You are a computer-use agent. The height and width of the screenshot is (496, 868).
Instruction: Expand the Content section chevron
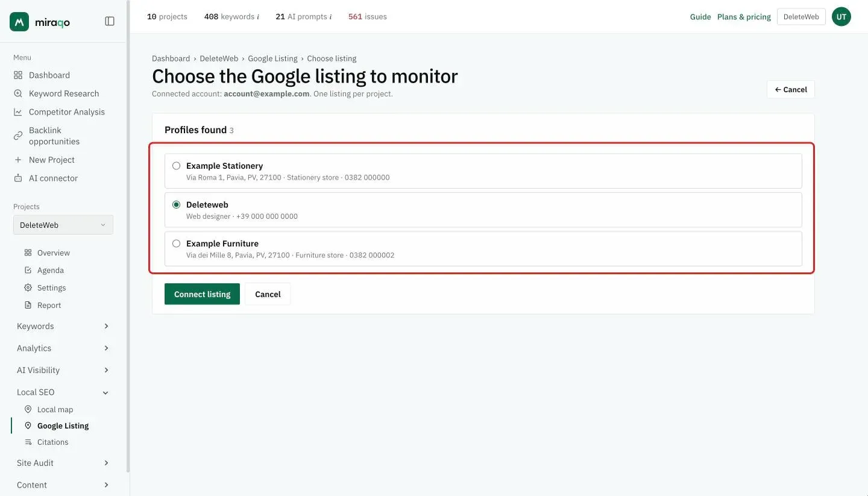tap(107, 485)
